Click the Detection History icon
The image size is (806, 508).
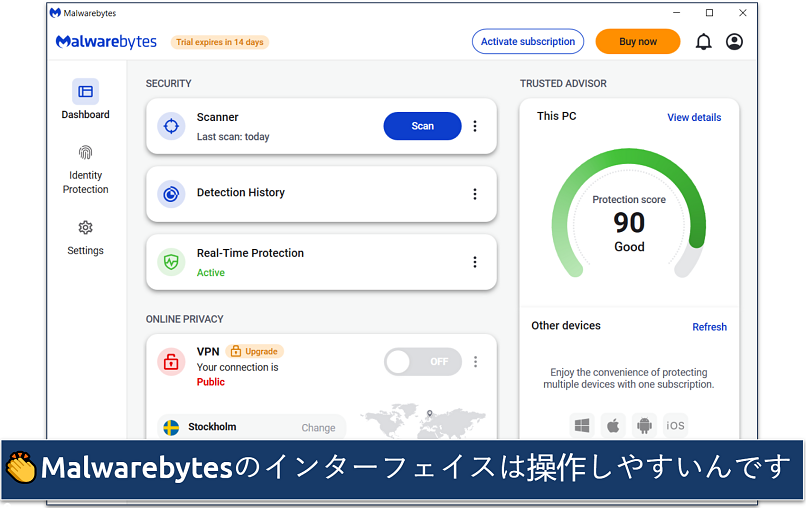click(171, 193)
